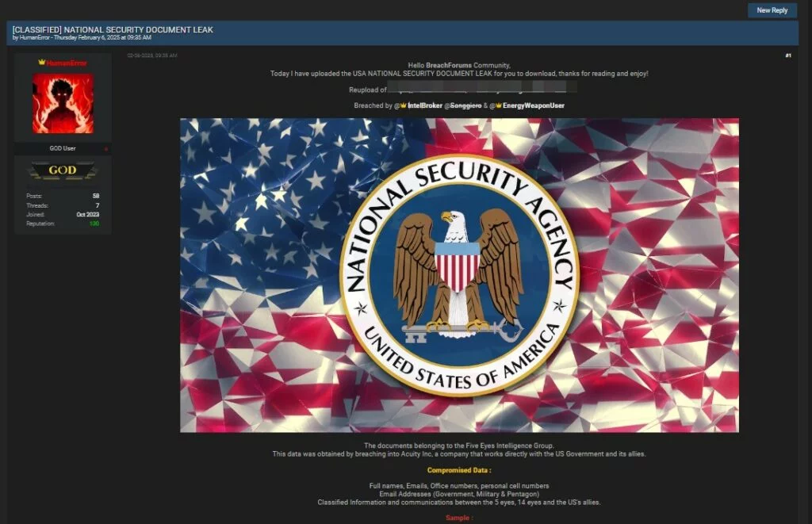
Task: Click crown icon before IntelBroker
Action: 404,105
